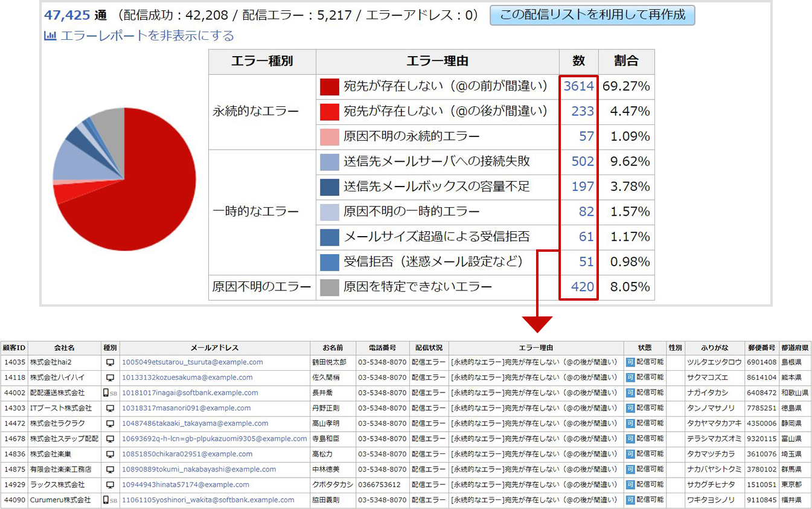Open email 1005049etsutarou_tsuruta@example.com
This screenshot has height=509, width=812.
[x=192, y=362]
